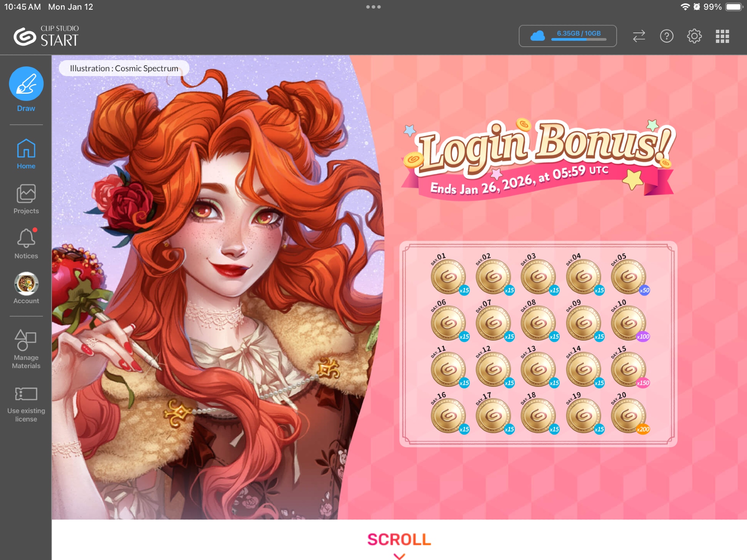Click the Day 05 x50 coin
This screenshot has width=747, height=560.
tap(628, 277)
